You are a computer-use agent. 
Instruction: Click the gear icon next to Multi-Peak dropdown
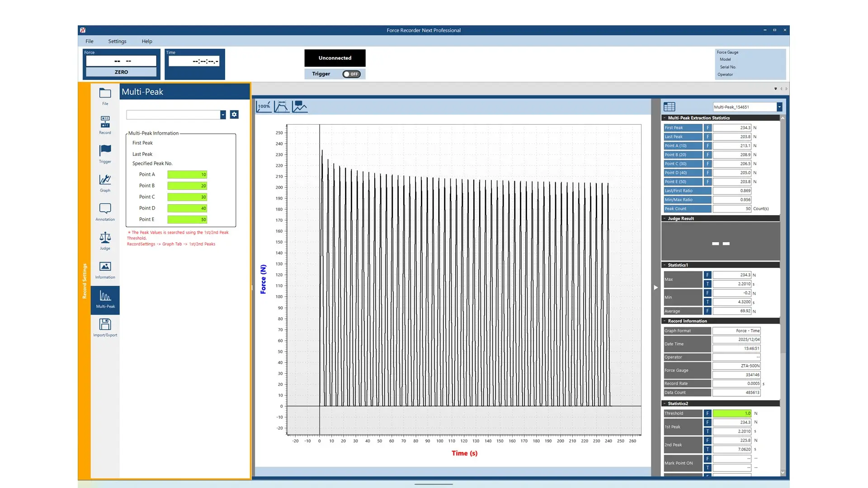[234, 115]
